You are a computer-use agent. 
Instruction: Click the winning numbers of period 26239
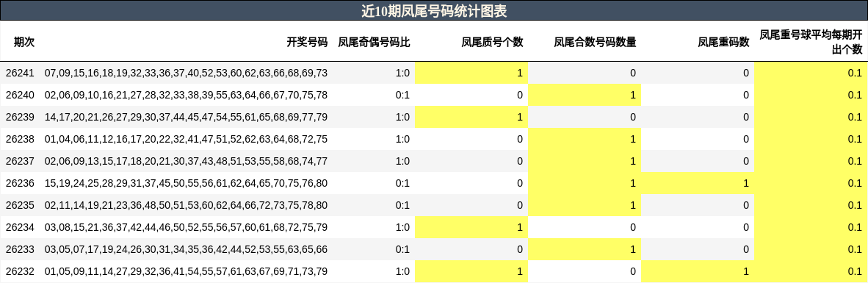(x=186, y=117)
